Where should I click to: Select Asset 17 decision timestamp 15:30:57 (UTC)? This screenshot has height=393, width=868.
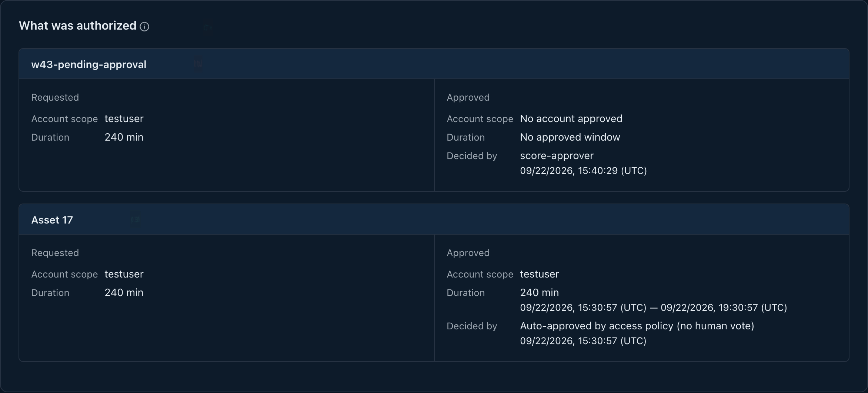[x=583, y=341]
